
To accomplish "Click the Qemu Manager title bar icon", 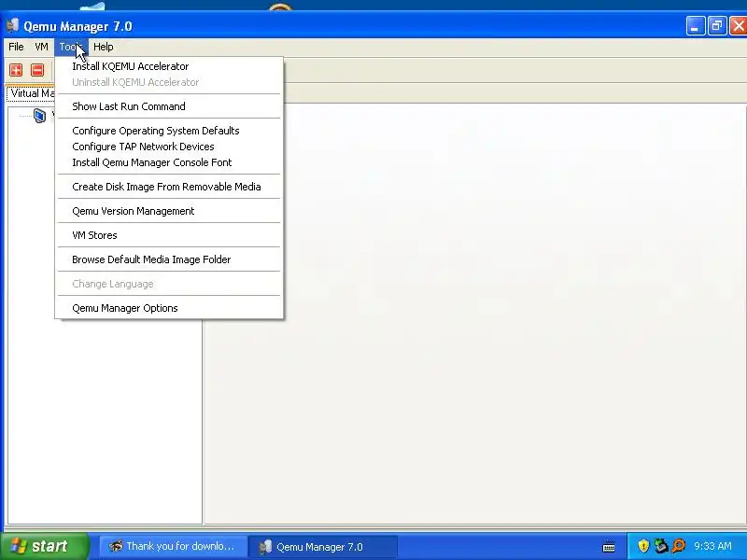I will pyautogui.click(x=13, y=25).
